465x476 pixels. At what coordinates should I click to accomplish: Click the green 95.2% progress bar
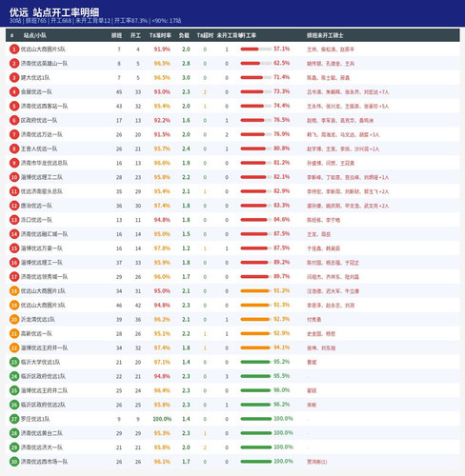pyautogui.click(x=256, y=362)
